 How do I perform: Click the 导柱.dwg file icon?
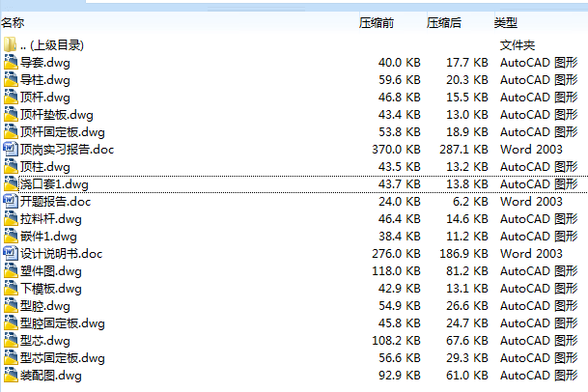(11, 80)
